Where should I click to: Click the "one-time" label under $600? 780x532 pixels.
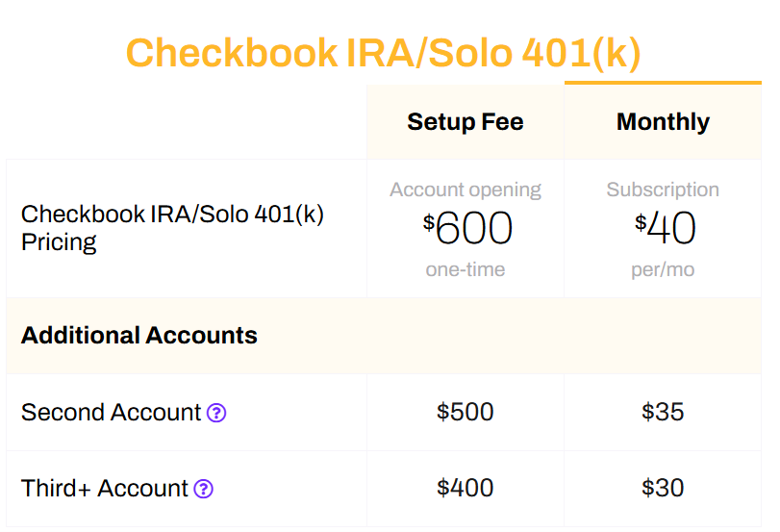tap(465, 269)
